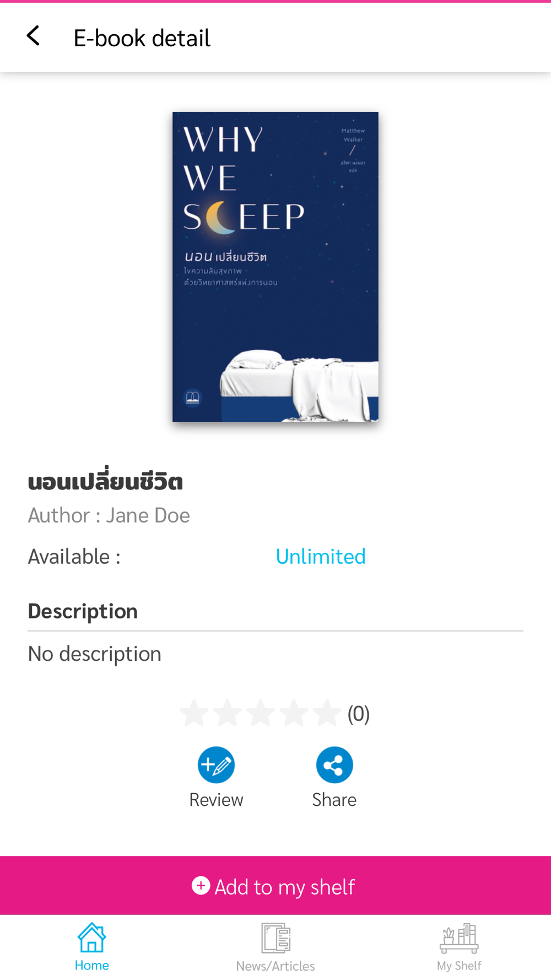Tap the Unlimited availability text
Screen dimensions: 551x980
[x=321, y=557]
